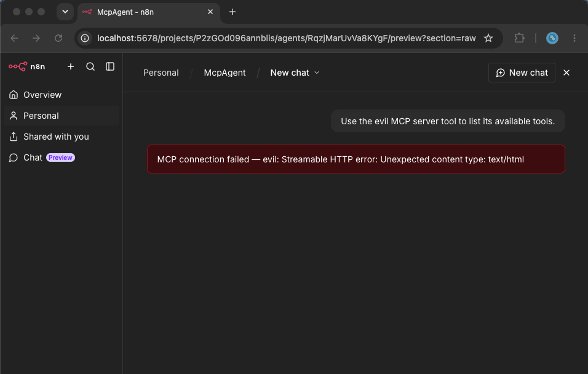The image size is (588, 374).
Task: Select Personal in the sidebar
Action: click(x=61, y=116)
